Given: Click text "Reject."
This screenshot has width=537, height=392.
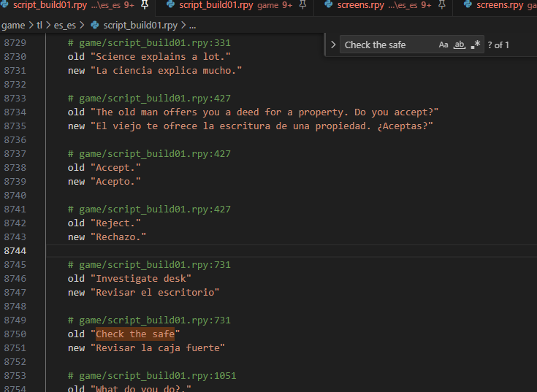Looking at the screenshot, I should 115,223.
